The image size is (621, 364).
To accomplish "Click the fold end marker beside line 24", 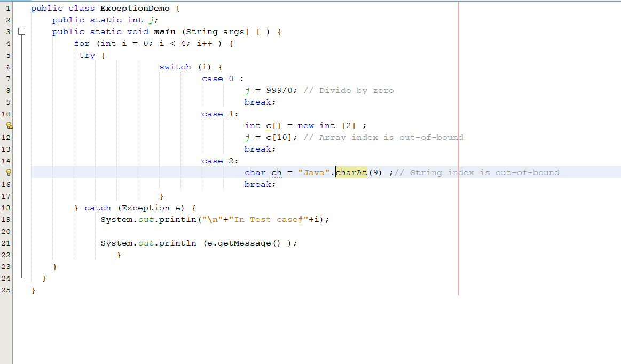I will (x=23, y=277).
